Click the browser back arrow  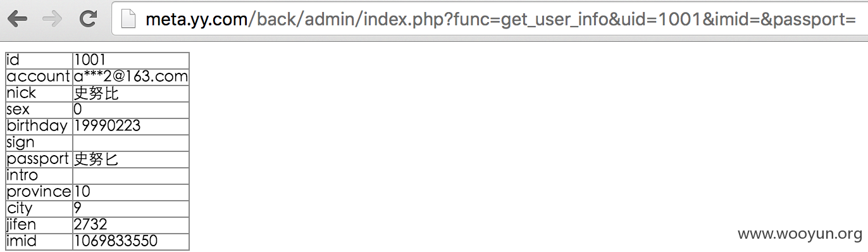[x=17, y=19]
